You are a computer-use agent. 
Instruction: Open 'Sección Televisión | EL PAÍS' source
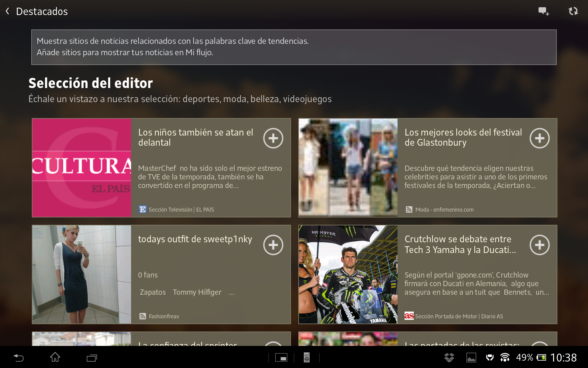pos(181,210)
